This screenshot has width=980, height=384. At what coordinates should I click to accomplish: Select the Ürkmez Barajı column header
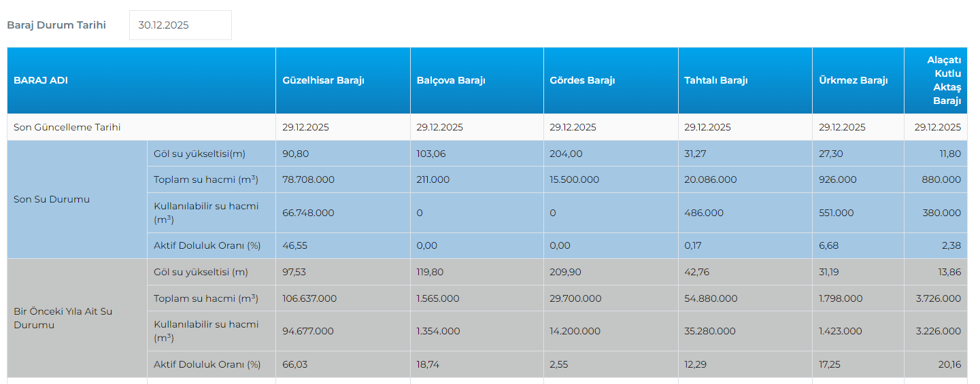[854, 80]
